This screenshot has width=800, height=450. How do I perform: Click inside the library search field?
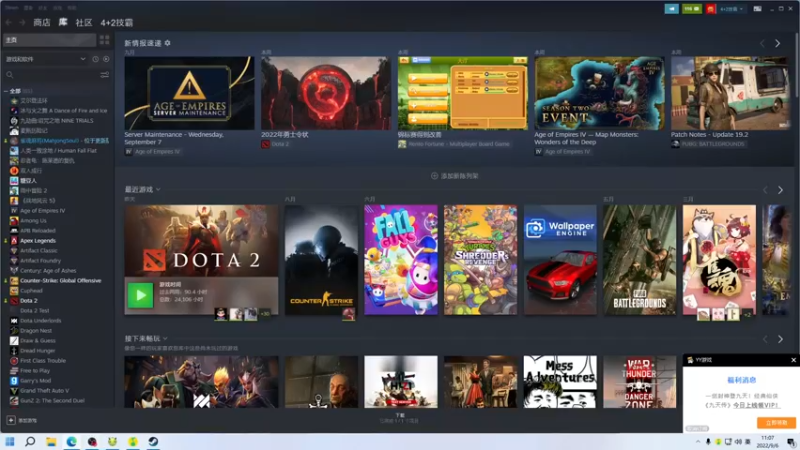[x=55, y=75]
